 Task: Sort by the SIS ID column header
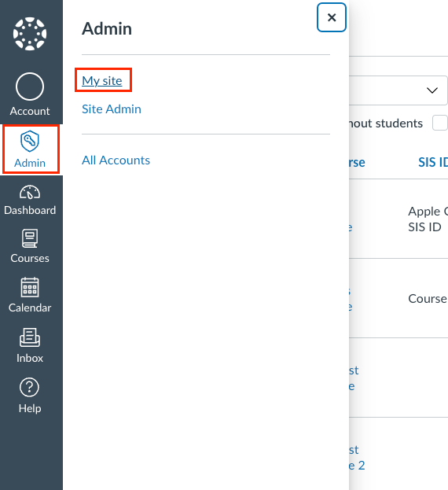click(x=433, y=162)
